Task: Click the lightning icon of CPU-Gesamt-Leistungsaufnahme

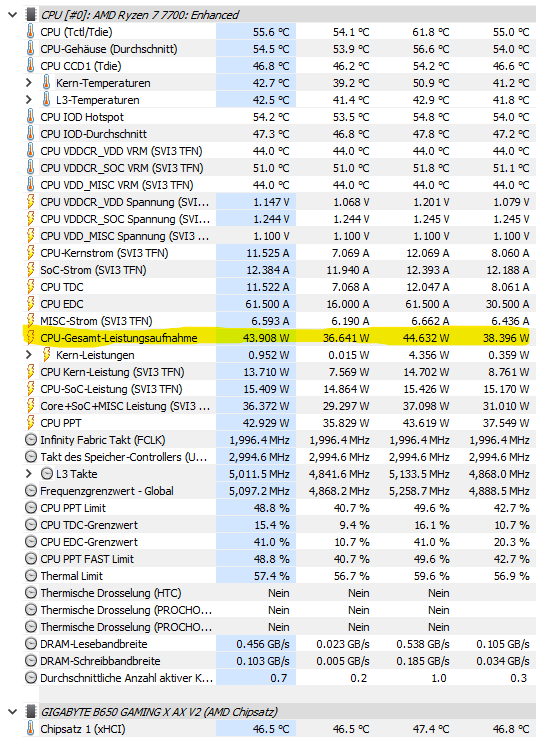Action: tap(30, 338)
